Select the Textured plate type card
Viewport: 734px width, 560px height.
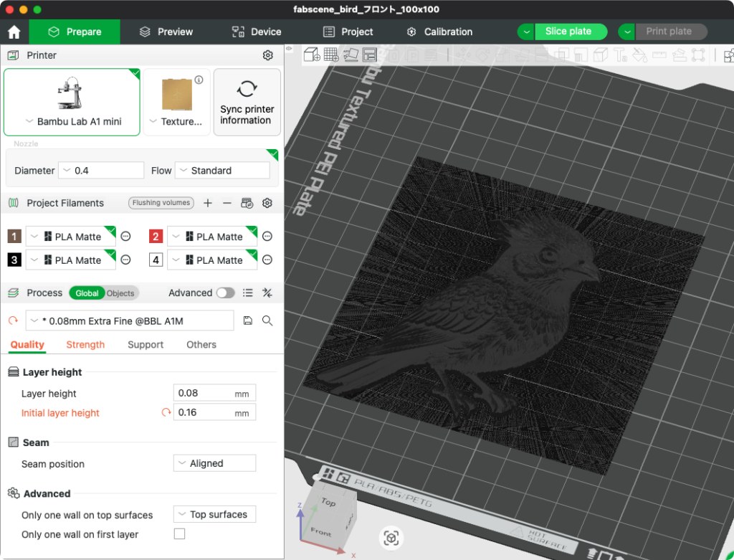(x=176, y=103)
